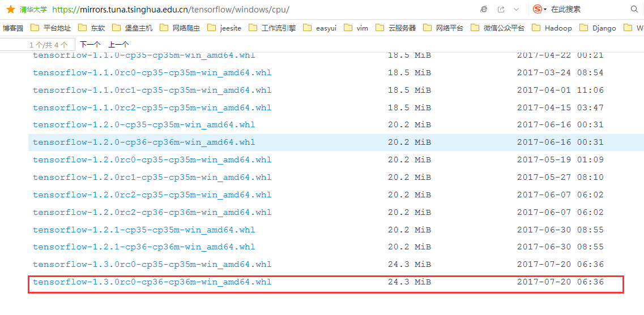Open the 微信公众平台 bookmark folder

tap(498, 28)
